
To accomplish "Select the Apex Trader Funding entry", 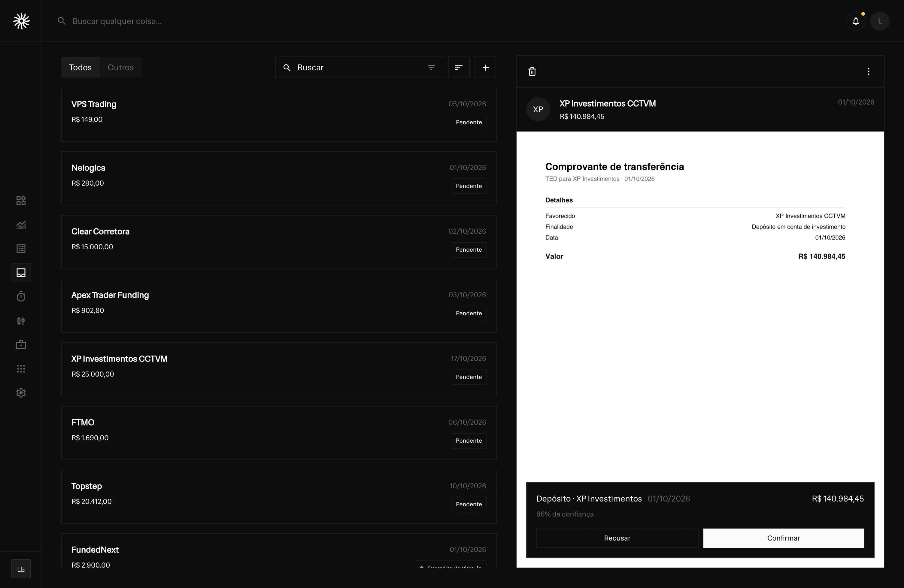I will coord(279,306).
